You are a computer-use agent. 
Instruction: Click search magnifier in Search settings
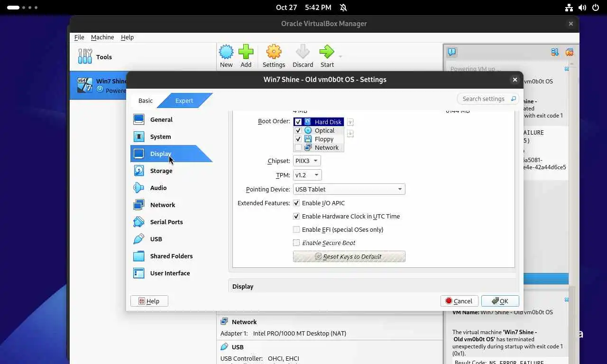(x=513, y=99)
